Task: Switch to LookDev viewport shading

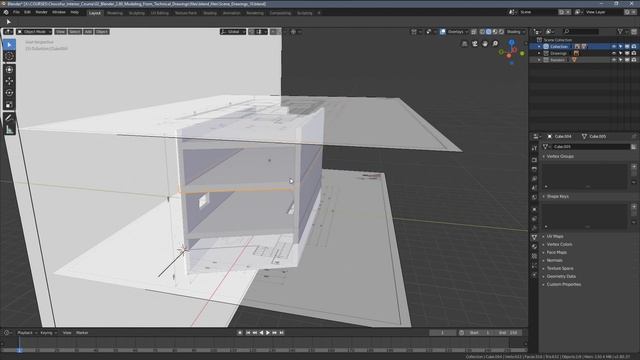Action: coord(495,32)
